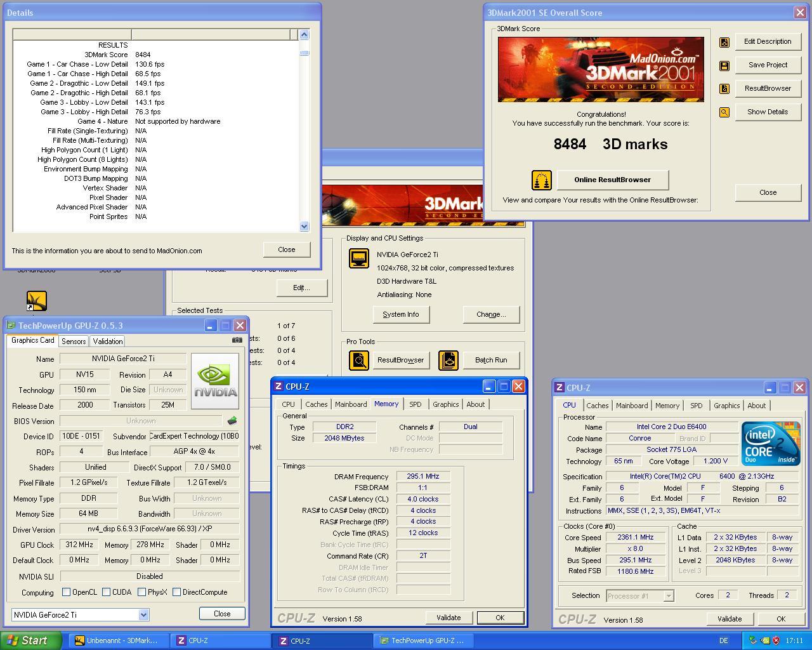
Task: Click the red shield tray icon
Action: point(777,640)
